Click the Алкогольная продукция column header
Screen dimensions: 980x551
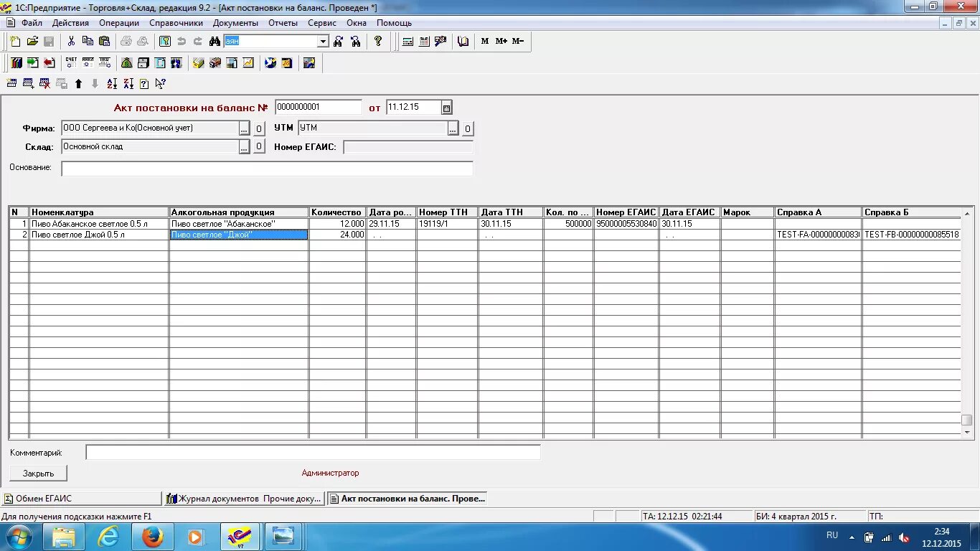coord(239,212)
